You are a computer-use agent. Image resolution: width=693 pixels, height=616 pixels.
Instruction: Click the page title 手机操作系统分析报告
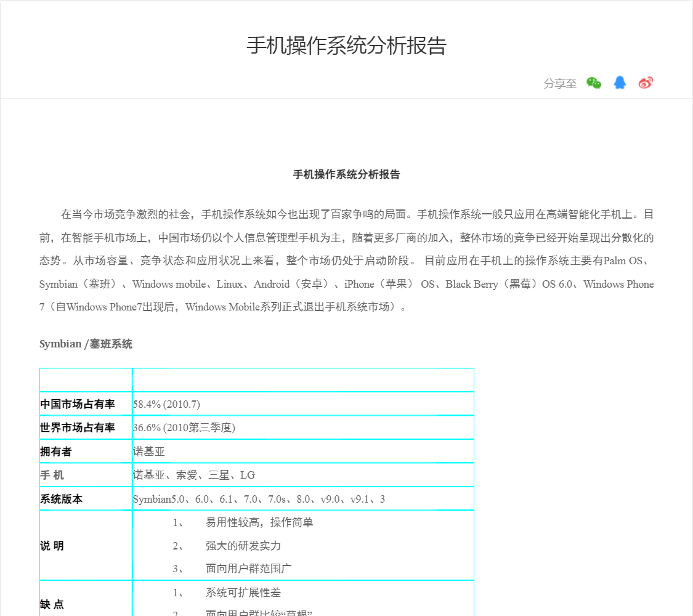coord(346,46)
